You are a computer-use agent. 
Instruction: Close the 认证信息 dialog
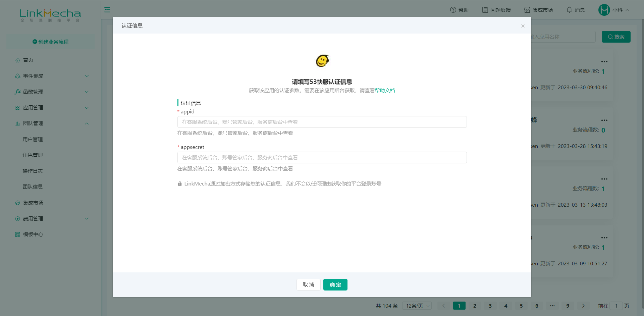tap(523, 26)
